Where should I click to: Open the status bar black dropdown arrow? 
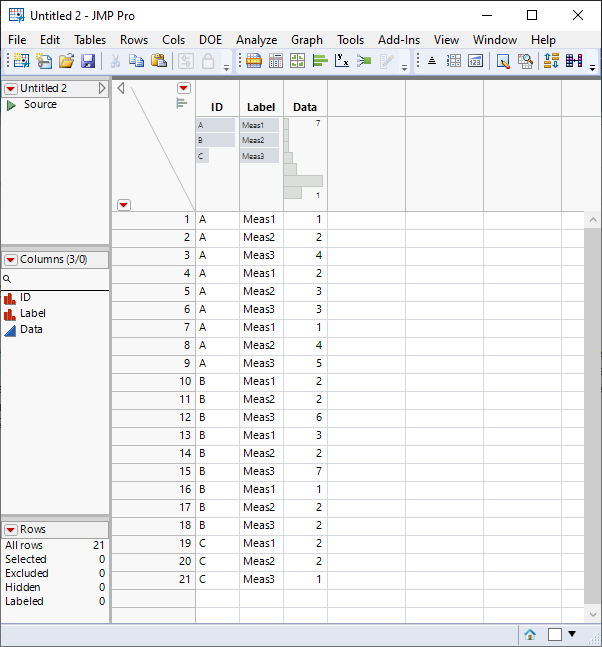[x=572, y=634]
